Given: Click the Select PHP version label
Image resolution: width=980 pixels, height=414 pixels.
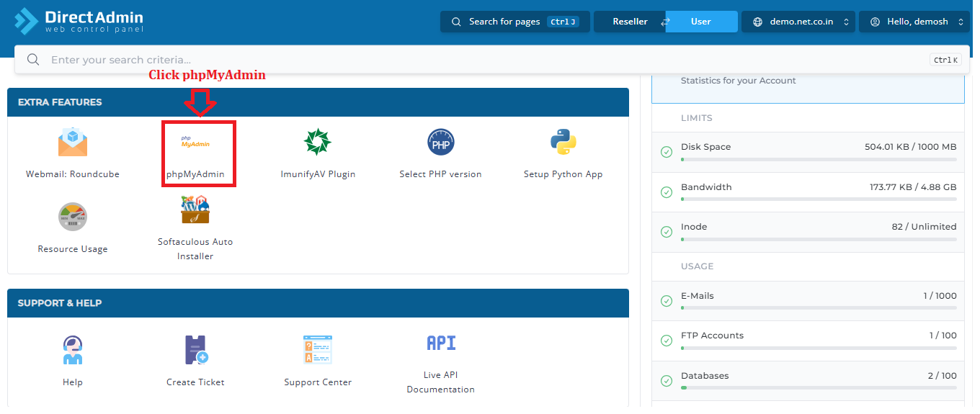Looking at the screenshot, I should [441, 174].
